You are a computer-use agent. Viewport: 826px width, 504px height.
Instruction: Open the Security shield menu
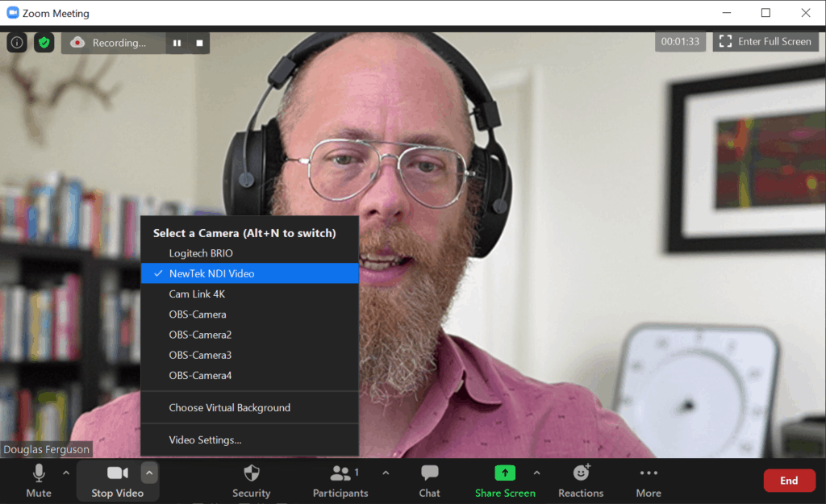pos(252,481)
